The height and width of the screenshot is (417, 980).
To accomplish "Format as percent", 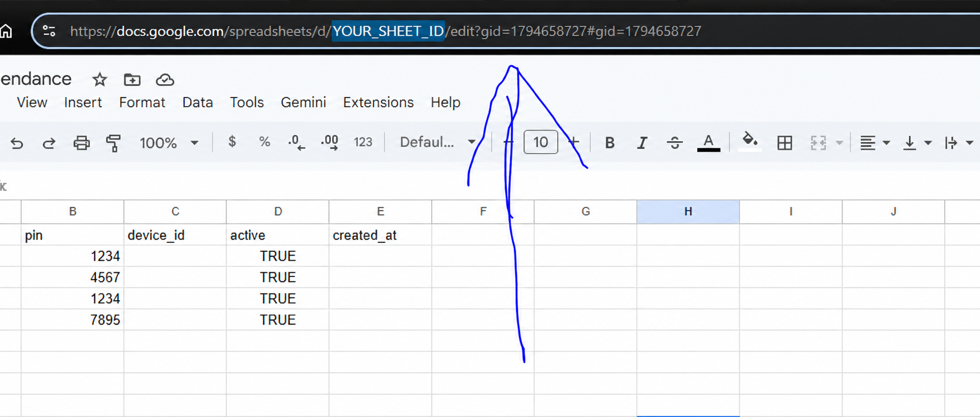I will coord(264,142).
